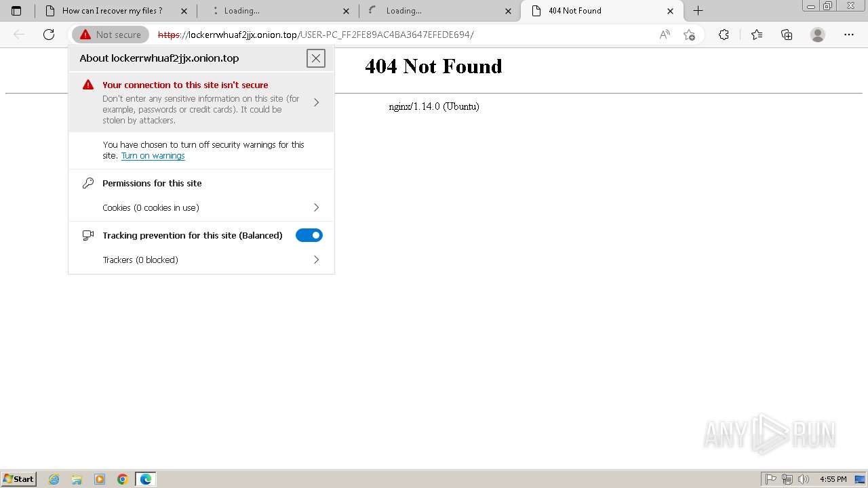Open Collections panel
868x488 pixels.
click(787, 35)
